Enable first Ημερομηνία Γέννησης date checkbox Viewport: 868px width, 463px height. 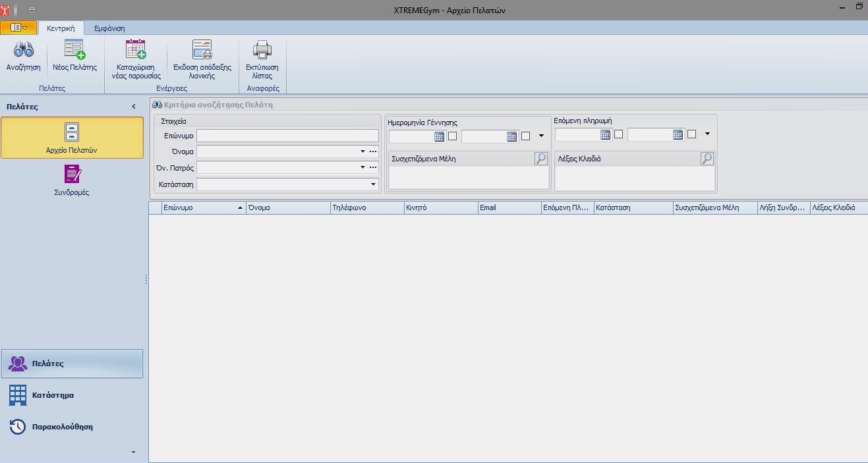coord(452,136)
